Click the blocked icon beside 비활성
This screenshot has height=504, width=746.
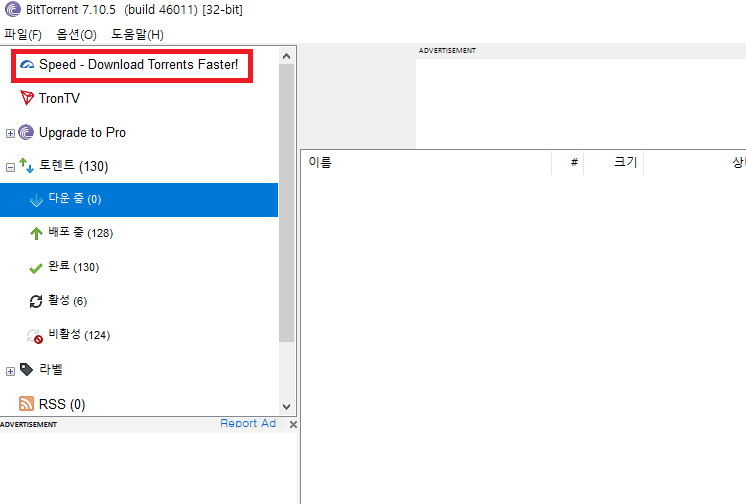(x=35, y=336)
